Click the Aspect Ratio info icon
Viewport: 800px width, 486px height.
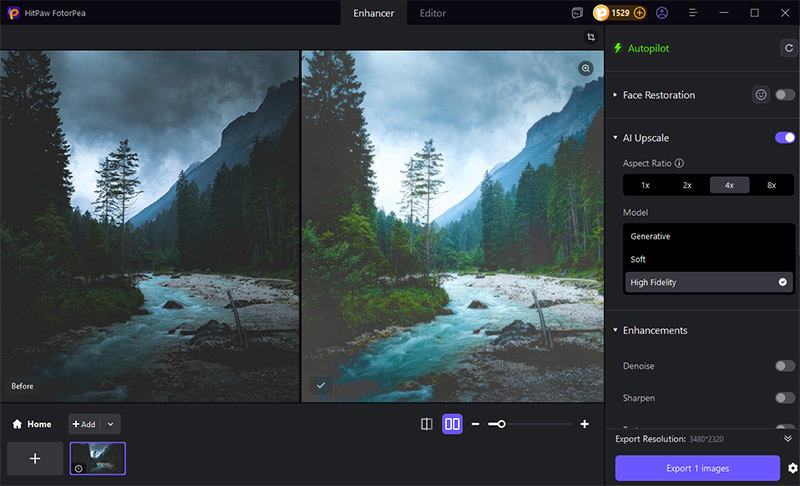(x=679, y=163)
